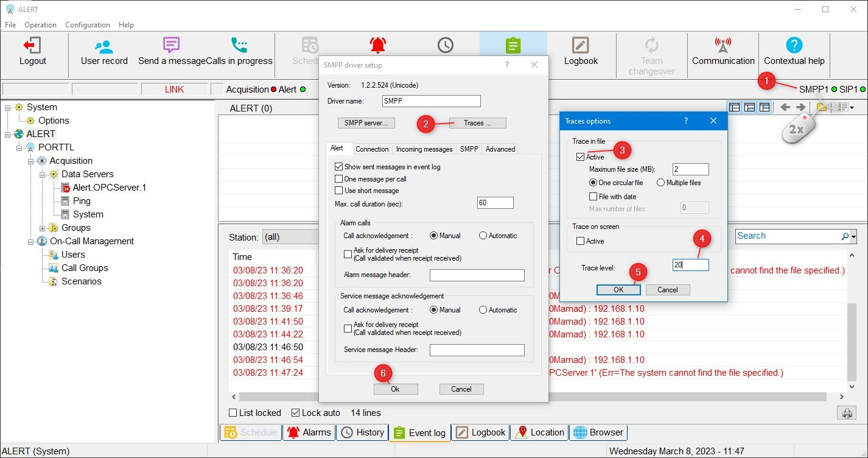Image resolution: width=868 pixels, height=458 pixels.
Task: Enable 'File with date' checkbox
Action: [x=593, y=197]
